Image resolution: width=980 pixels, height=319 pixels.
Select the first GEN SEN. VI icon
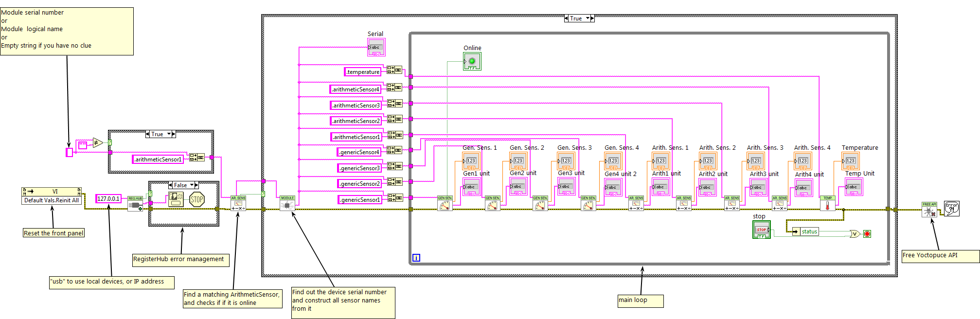coord(445,203)
